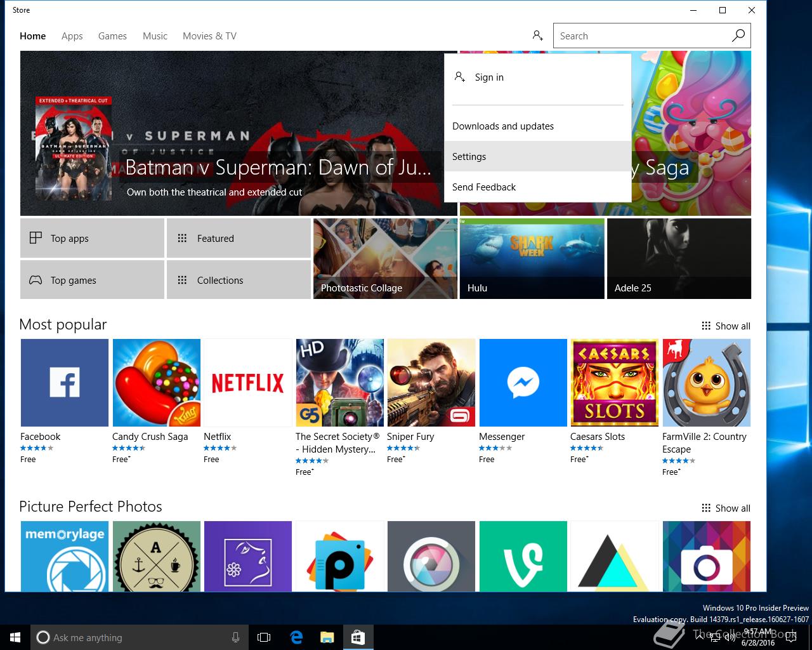The image size is (812, 650).
Task: Open the Netflix app icon
Action: pos(247,383)
